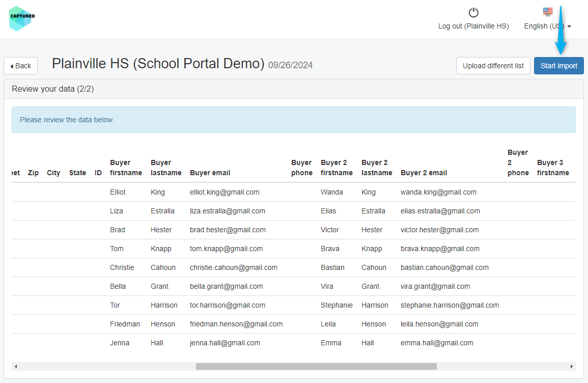Click the Plainville HS page title
The image size is (588, 383).
(x=158, y=64)
